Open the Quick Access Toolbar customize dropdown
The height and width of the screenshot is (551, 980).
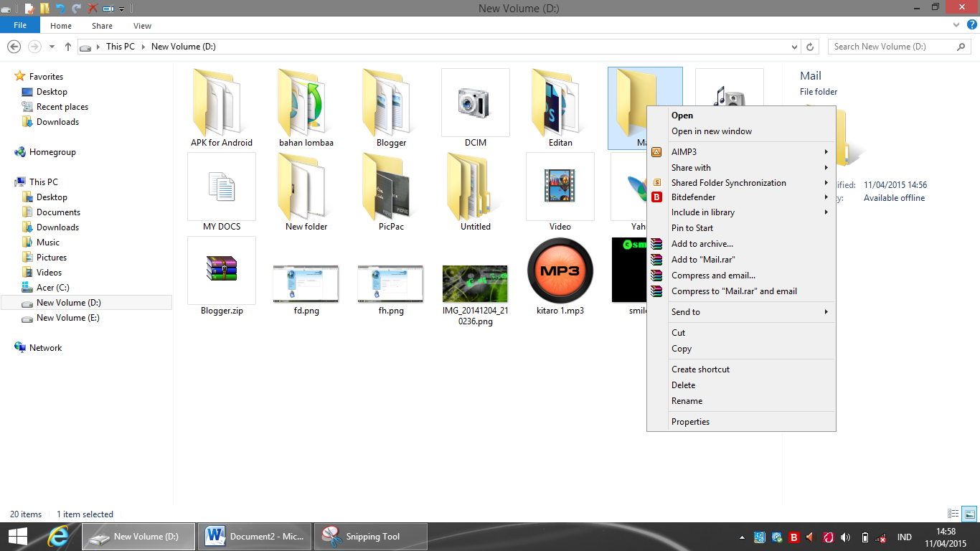click(x=121, y=9)
